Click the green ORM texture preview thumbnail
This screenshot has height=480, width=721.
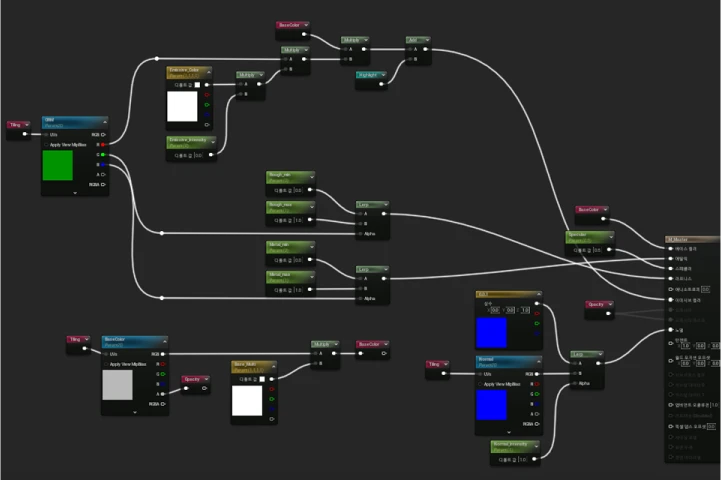pyautogui.click(x=57, y=165)
